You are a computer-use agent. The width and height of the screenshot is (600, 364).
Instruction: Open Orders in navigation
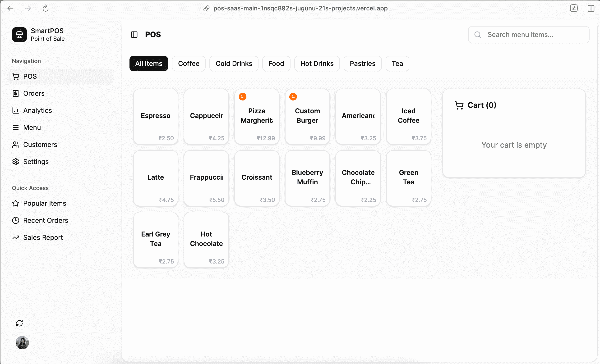[34, 93]
